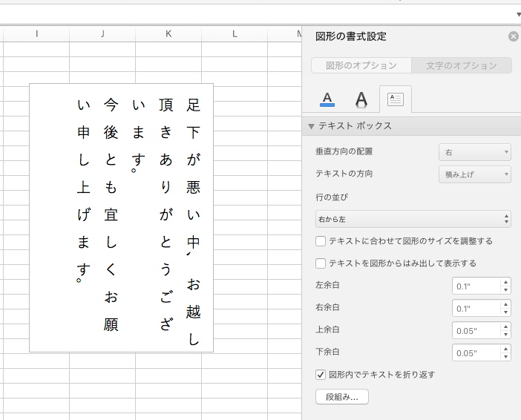Uncheck 図形内でテキストを折り返す checkbox
Viewport: 521px width, 420px height.
[x=321, y=375]
